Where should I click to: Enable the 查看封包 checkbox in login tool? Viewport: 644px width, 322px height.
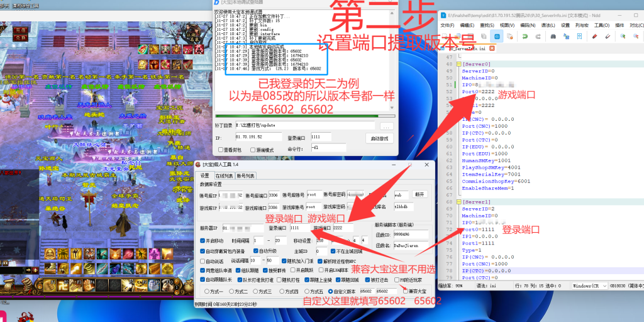coord(221,150)
